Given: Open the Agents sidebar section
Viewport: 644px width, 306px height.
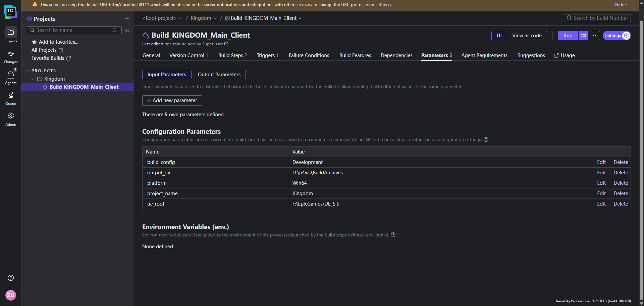Looking at the screenshot, I should pos(11,77).
